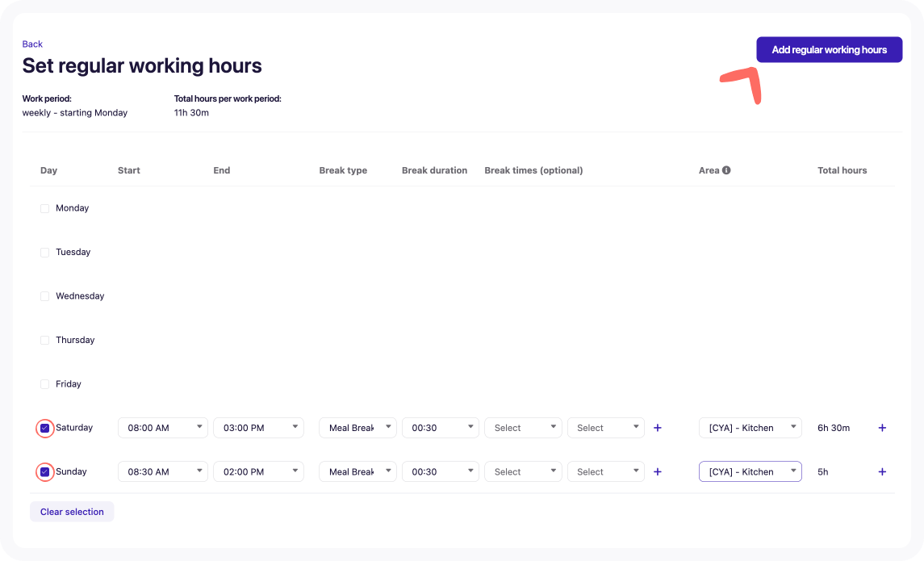924x561 pixels.
Task: Enable the Monday checkbox
Action: [45, 208]
